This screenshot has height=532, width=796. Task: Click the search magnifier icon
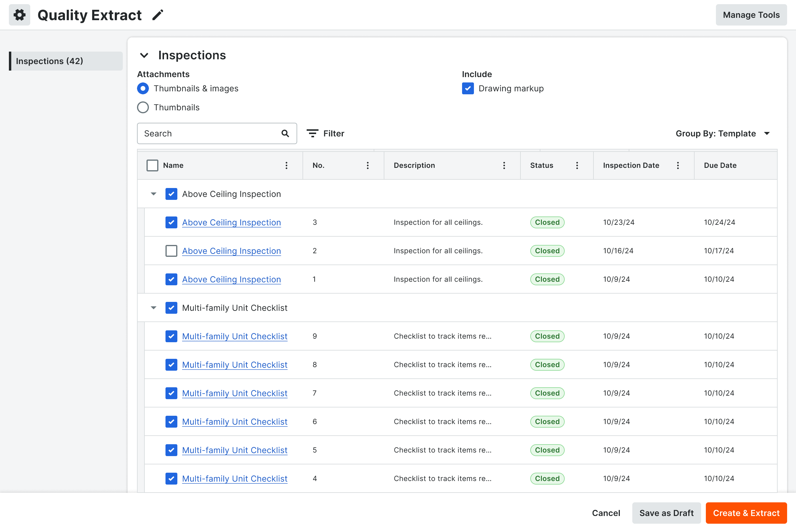click(285, 133)
